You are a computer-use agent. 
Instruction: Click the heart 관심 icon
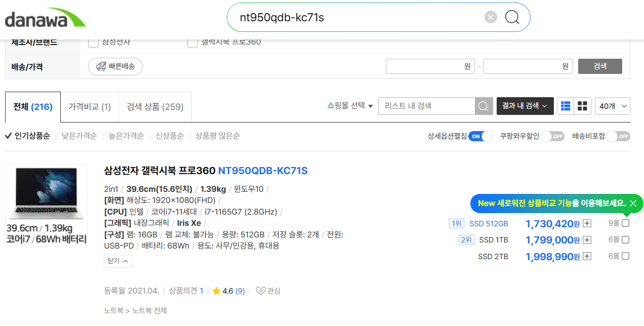[268, 291]
